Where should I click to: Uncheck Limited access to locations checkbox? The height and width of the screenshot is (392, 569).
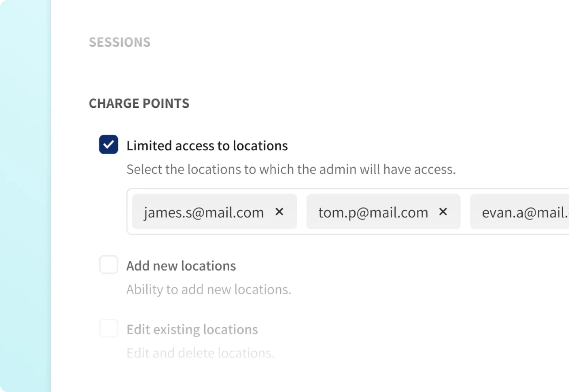[108, 144]
